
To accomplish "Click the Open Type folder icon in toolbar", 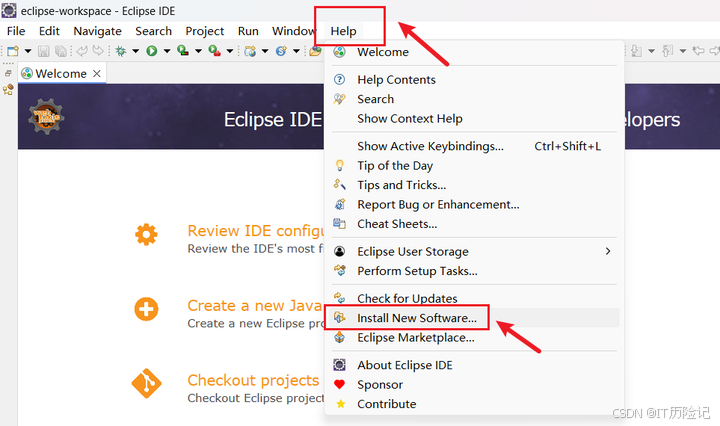I will [315, 51].
